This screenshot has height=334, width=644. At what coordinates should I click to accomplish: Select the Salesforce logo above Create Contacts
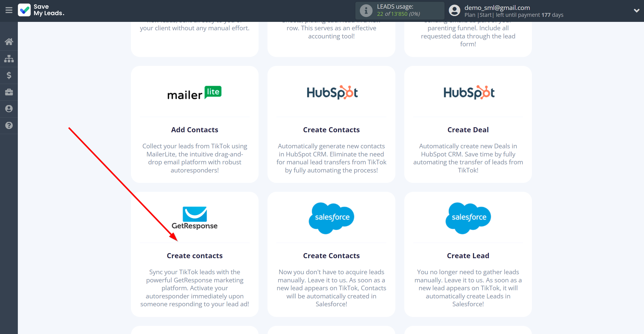tap(331, 218)
